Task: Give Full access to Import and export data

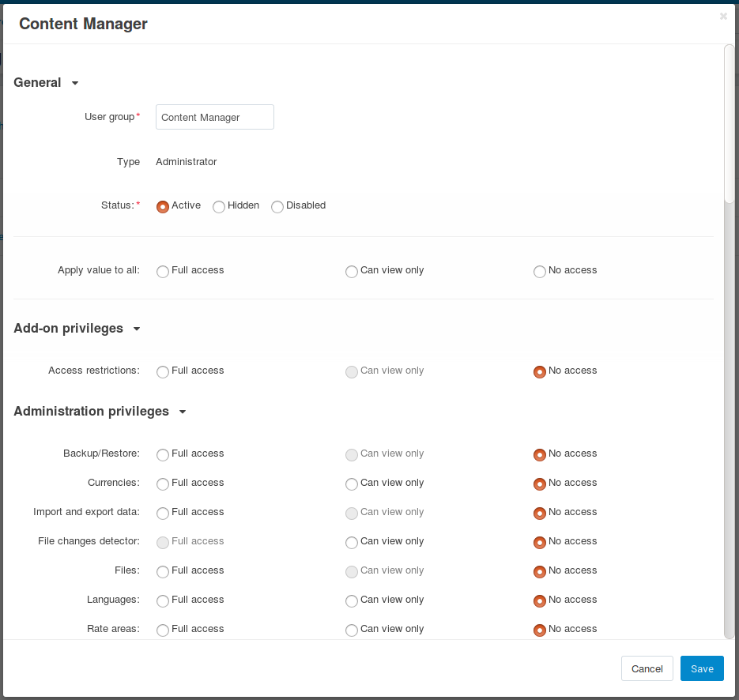Action: click(x=163, y=514)
